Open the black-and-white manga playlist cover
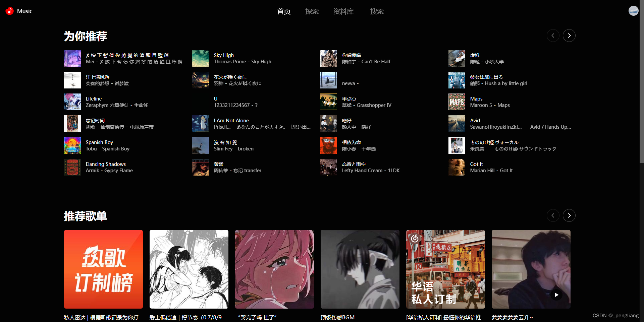This screenshot has height=322, width=644. (x=189, y=269)
